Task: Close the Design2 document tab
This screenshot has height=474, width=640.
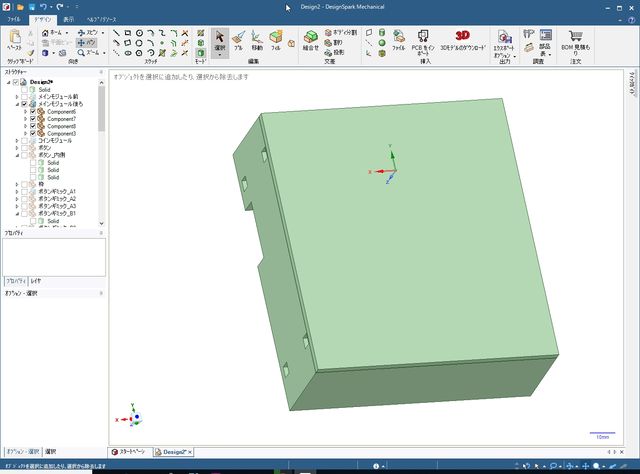Action: coord(190,452)
